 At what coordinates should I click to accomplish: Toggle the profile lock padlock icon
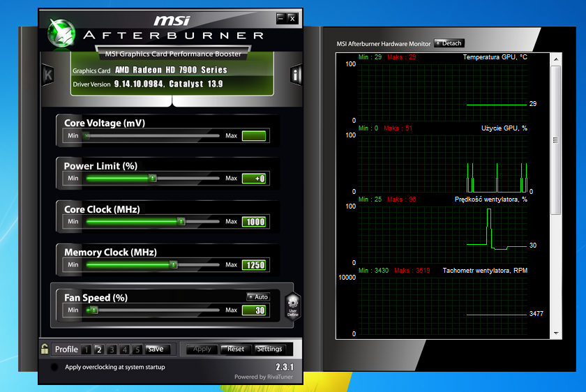[x=45, y=349]
